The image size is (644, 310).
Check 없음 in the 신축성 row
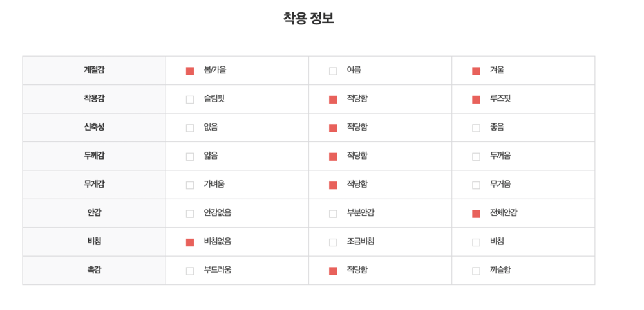190,128
